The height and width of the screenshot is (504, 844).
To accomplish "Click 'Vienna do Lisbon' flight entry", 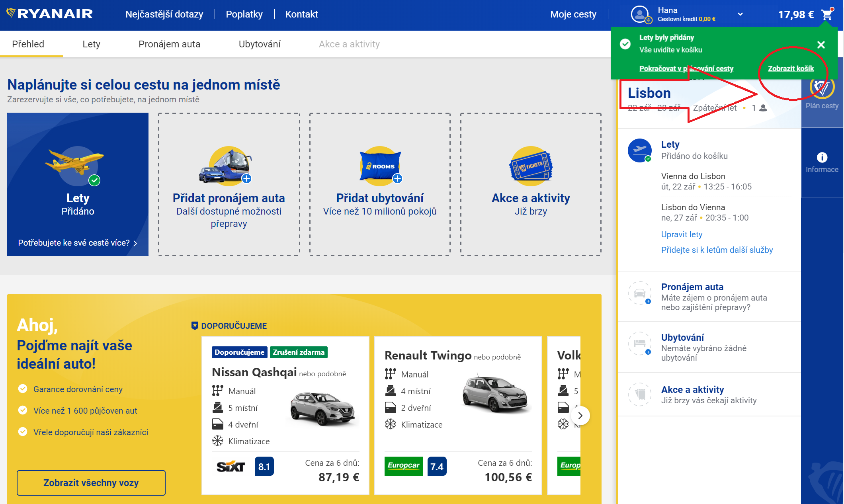I will coord(706,182).
